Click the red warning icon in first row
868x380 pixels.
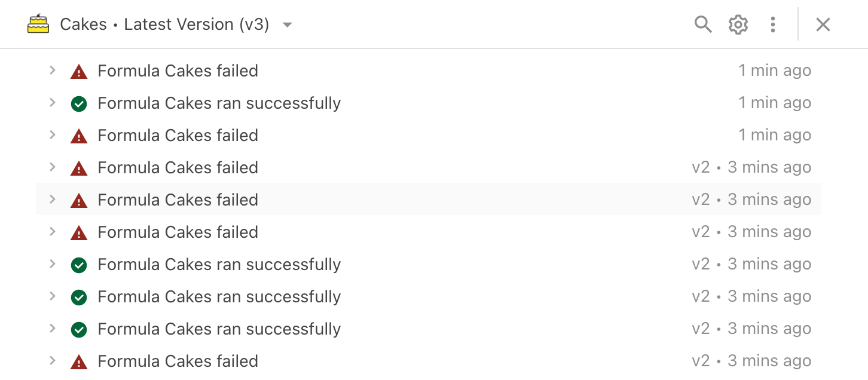coord(79,72)
